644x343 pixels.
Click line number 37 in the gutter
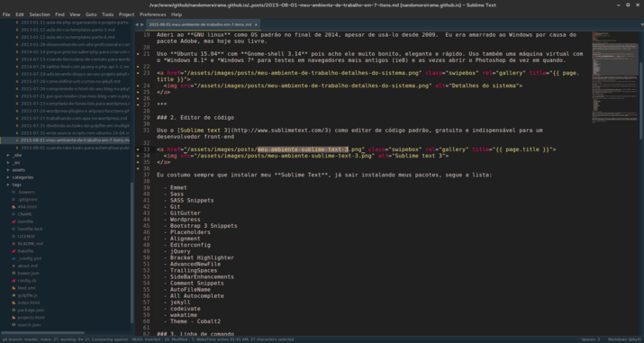147,176
